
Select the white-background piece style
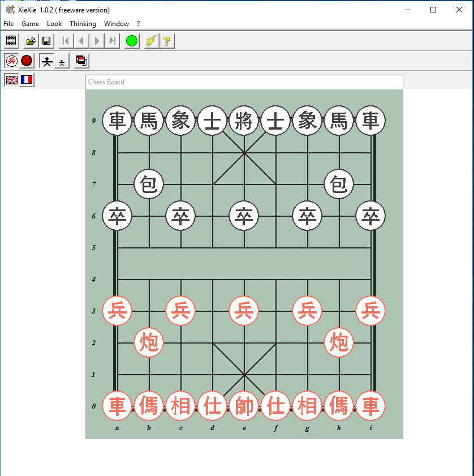(11, 61)
